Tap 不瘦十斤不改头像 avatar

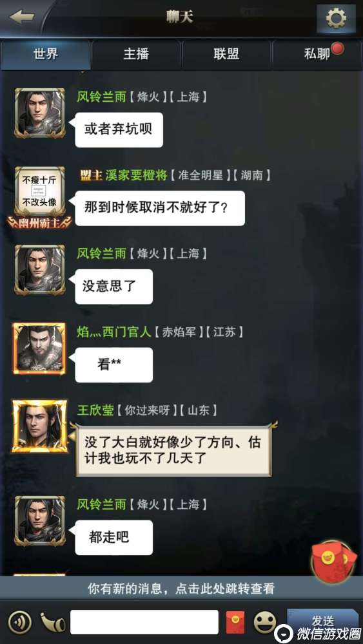coord(39,192)
